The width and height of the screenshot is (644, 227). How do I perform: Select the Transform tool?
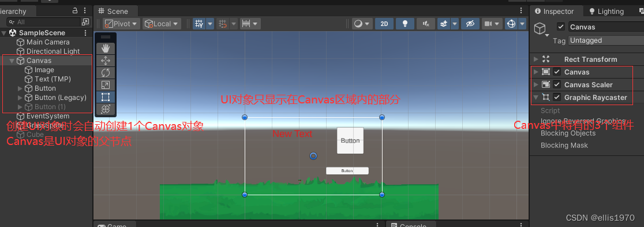[x=106, y=109]
